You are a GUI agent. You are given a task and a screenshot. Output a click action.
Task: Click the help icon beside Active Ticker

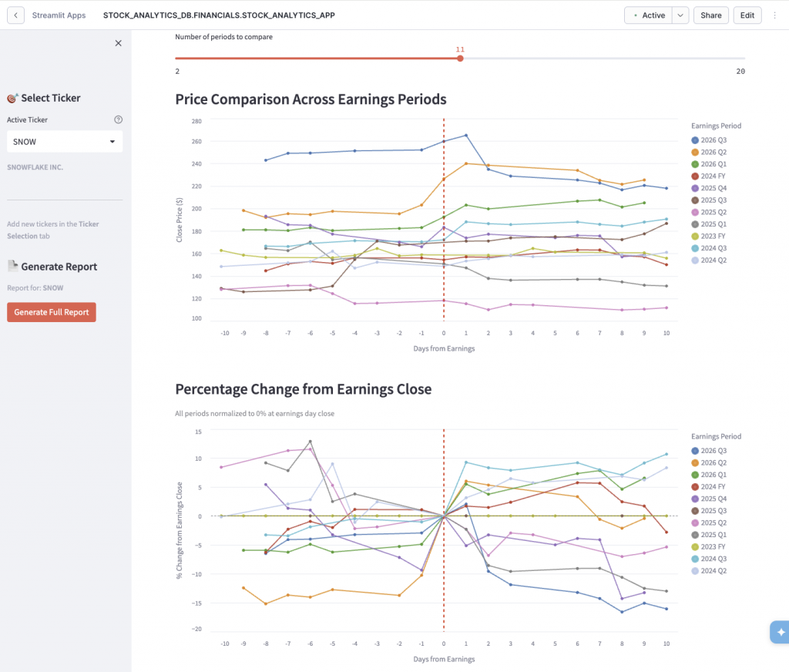tap(118, 120)
